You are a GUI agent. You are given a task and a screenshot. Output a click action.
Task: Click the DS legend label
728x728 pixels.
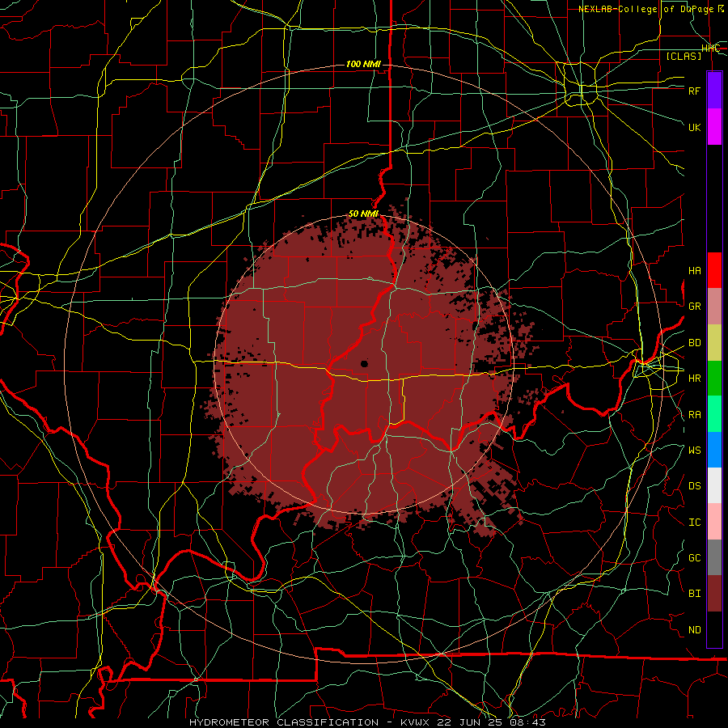pyautogui.click(x=694, y=486)
